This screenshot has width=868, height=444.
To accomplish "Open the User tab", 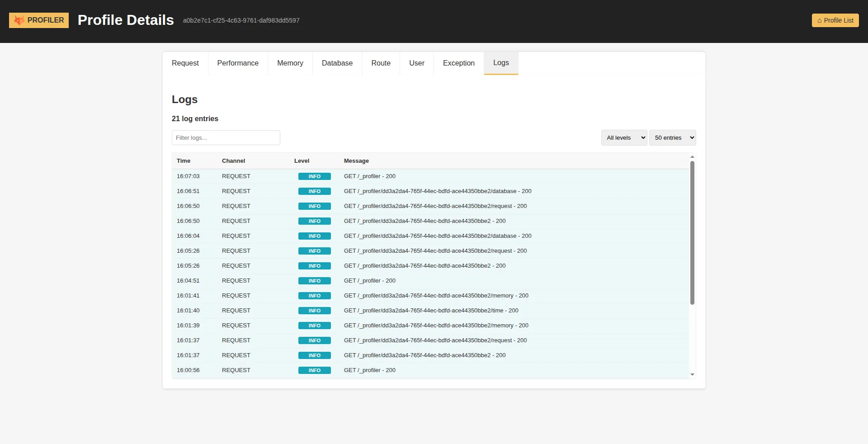I will point(417,63).
